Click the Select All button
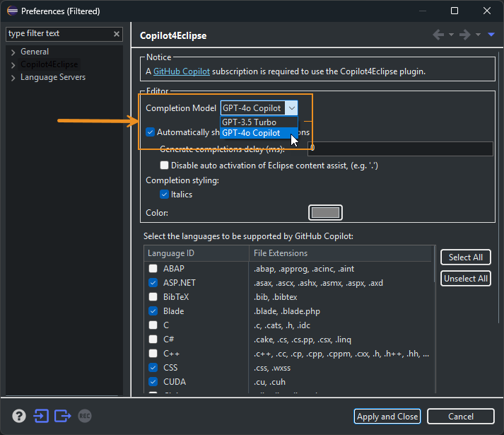504x435 pixels. click(465, 257)
